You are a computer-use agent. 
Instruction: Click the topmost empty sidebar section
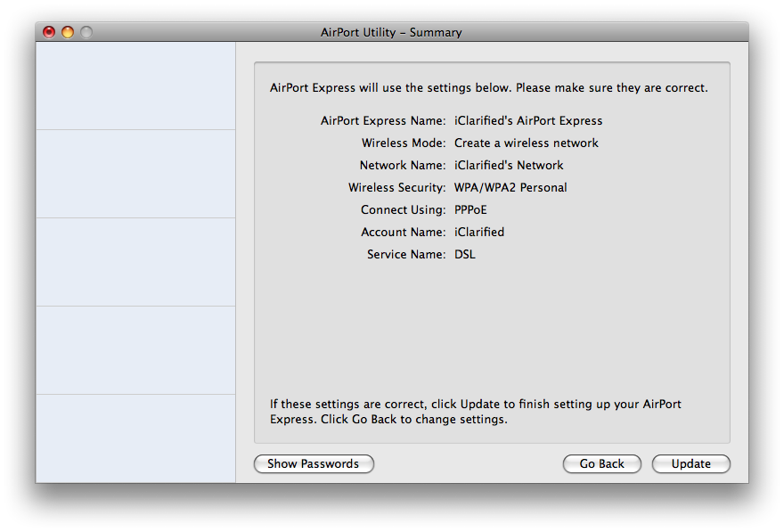(135, 86)
